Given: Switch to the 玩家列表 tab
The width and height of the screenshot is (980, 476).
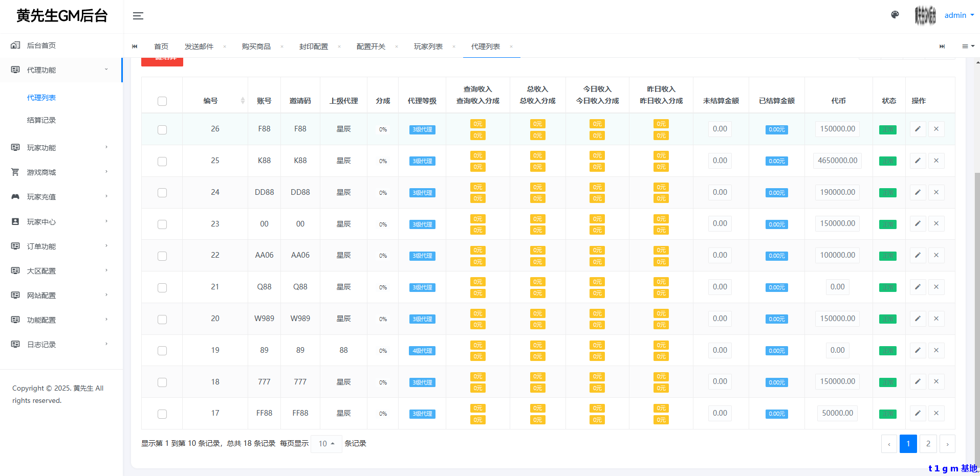Looking at the screenshot, I should point(428,46).
